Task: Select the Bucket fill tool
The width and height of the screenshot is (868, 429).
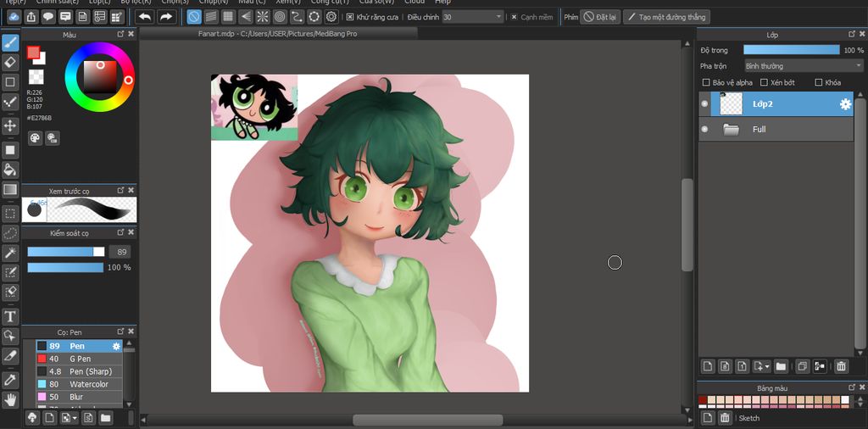Action: [x=10, y=170]
